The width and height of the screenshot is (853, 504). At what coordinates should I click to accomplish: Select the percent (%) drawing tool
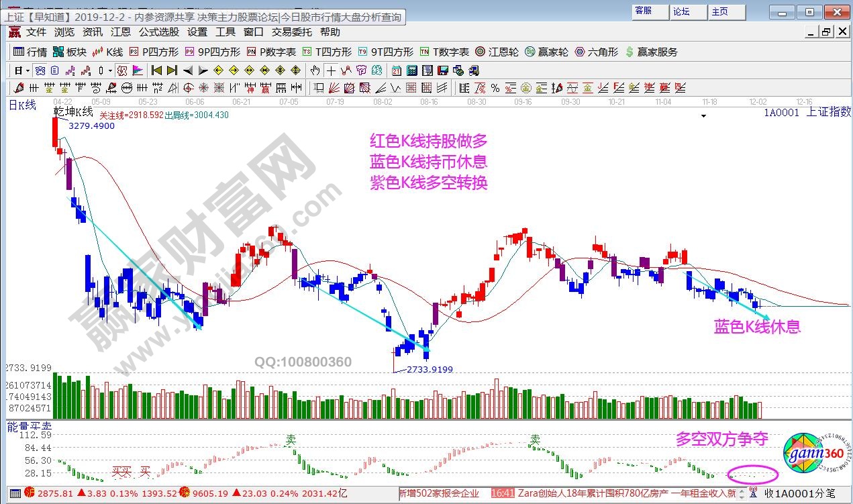coord(495,87)
